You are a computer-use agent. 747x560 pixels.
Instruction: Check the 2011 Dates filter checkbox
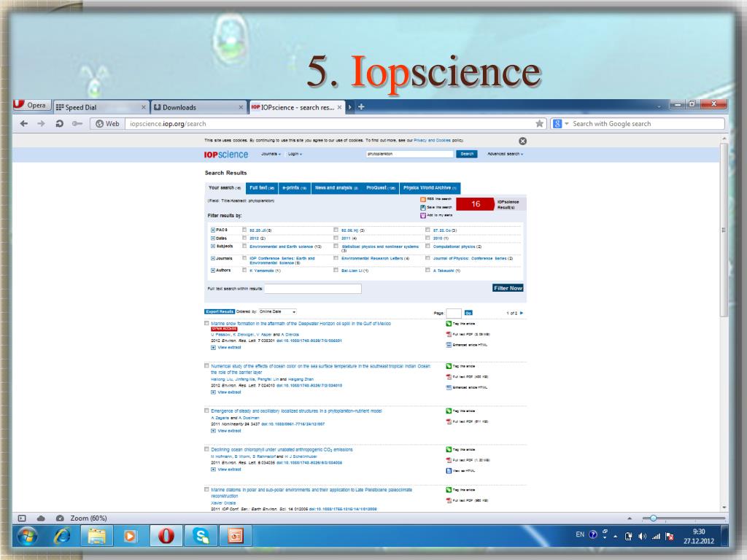[336, 238]
